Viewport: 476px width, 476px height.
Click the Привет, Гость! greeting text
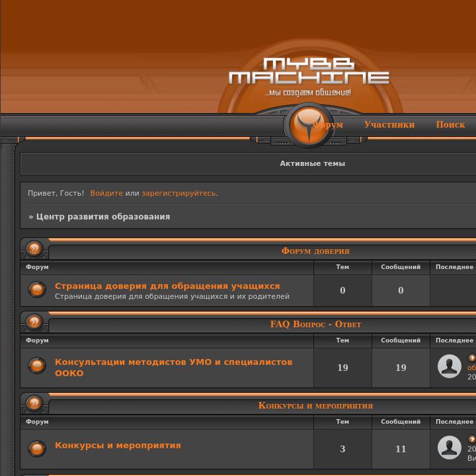click(56, 193)
